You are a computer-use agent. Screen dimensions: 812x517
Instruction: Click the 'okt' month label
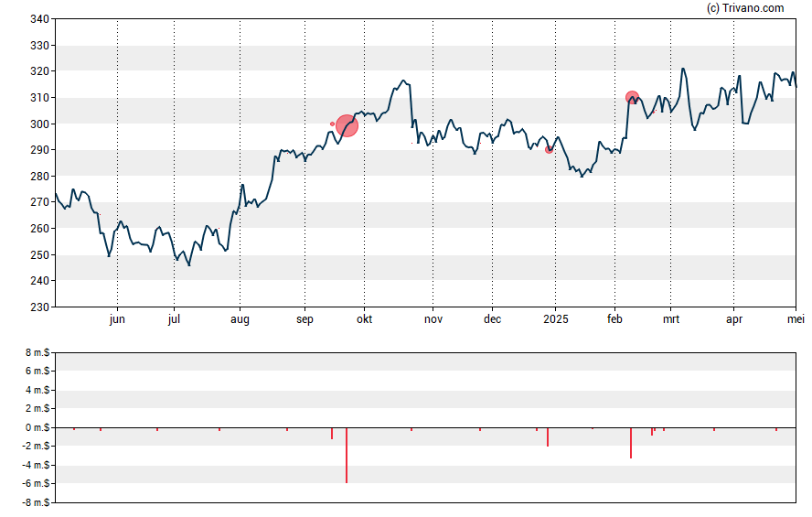tap(364, 319)
